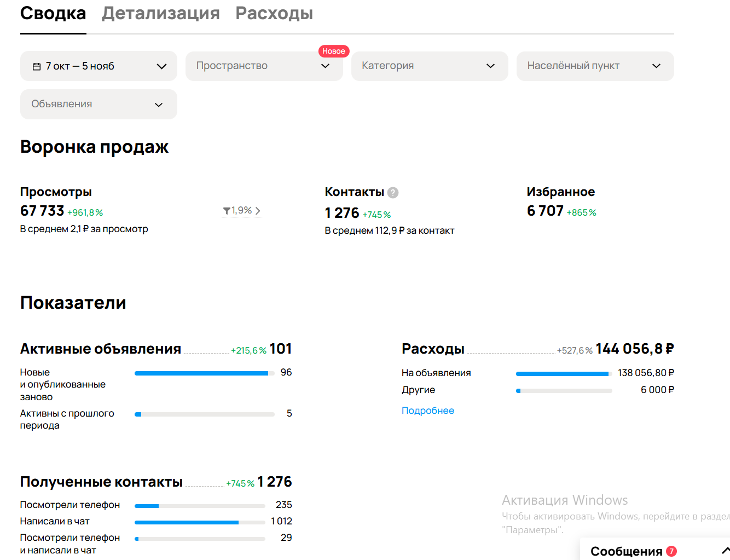Expand the Населённый пункт dropdown
The image size is (730, 560).
595,66
